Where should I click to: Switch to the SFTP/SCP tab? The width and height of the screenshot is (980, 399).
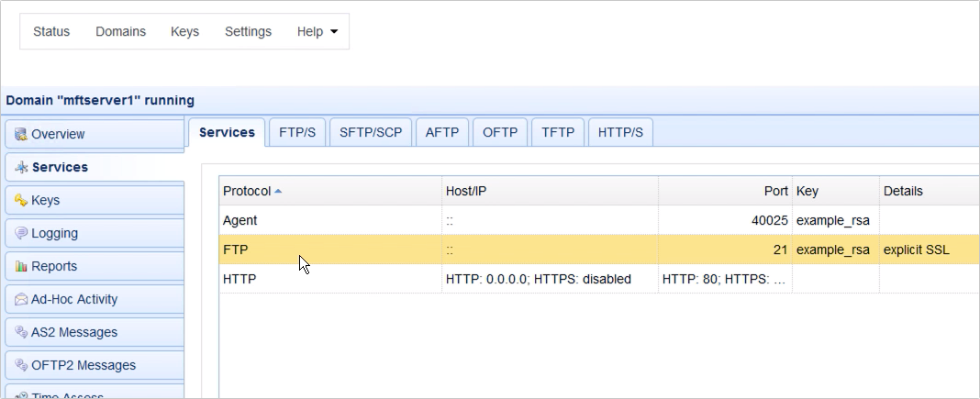click(x=371, y=133)
